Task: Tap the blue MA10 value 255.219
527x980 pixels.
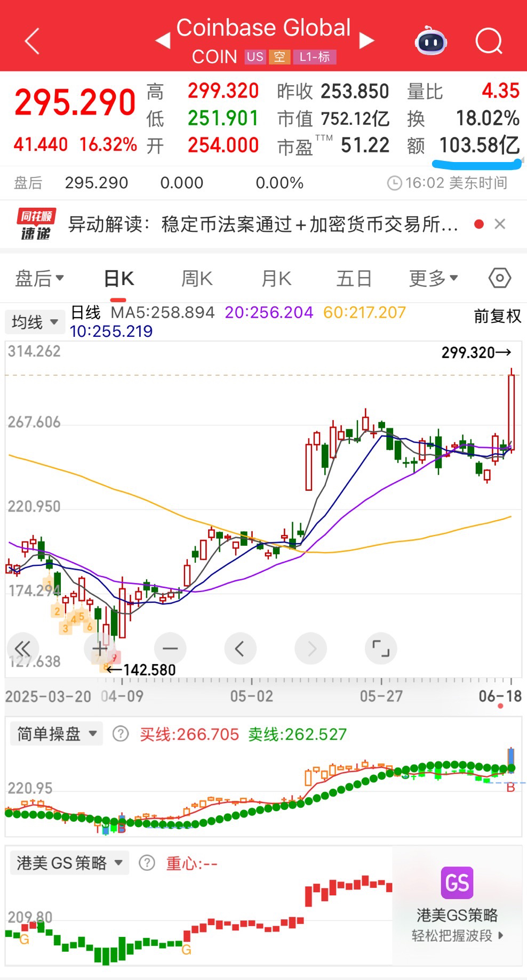Action: [x=111, y=331]
